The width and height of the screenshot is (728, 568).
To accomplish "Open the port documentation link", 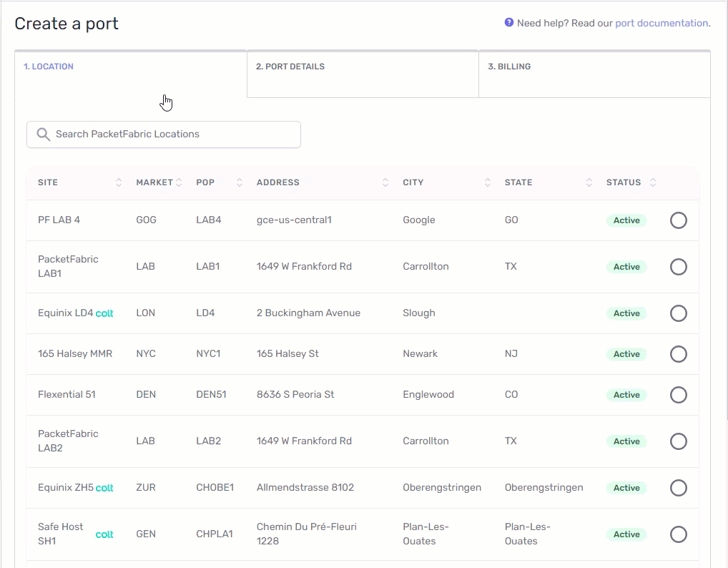I will pyautogui.click(x=661, y=22).
